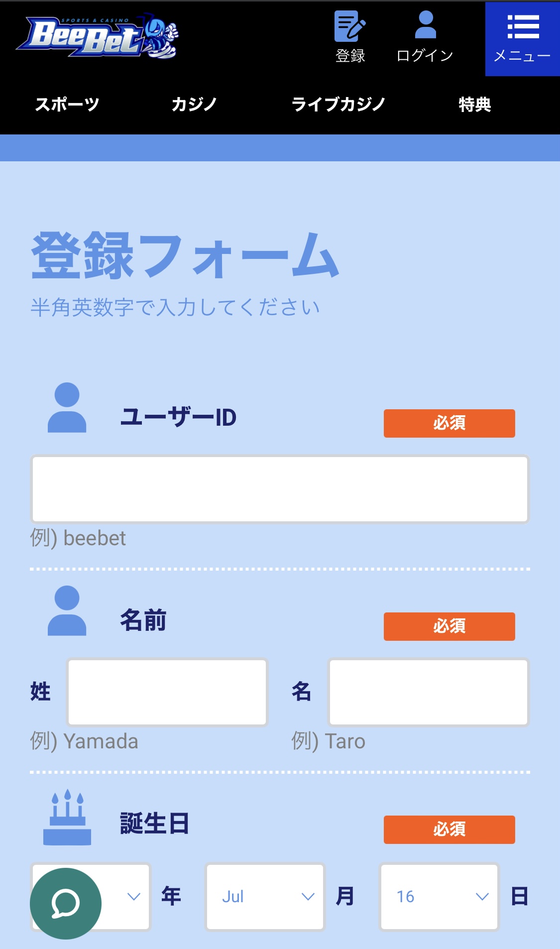
Task: Click the 必須 badge next to ユーザーID
Action: click(449, 423)
